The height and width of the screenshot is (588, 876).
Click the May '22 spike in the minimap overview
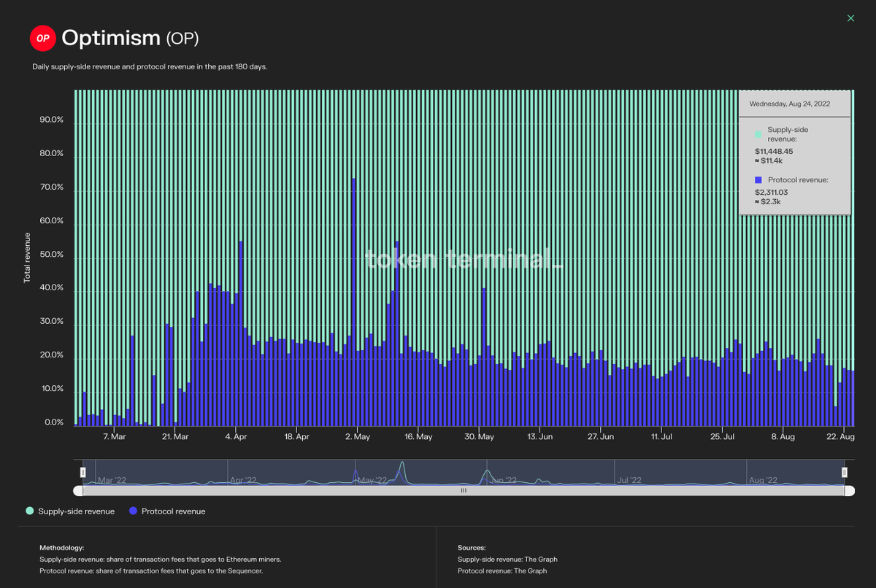pos(404,467)
